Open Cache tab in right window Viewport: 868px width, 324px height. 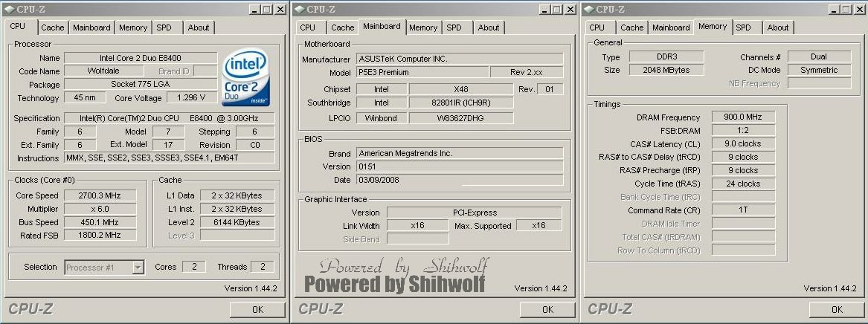point(632,27)
